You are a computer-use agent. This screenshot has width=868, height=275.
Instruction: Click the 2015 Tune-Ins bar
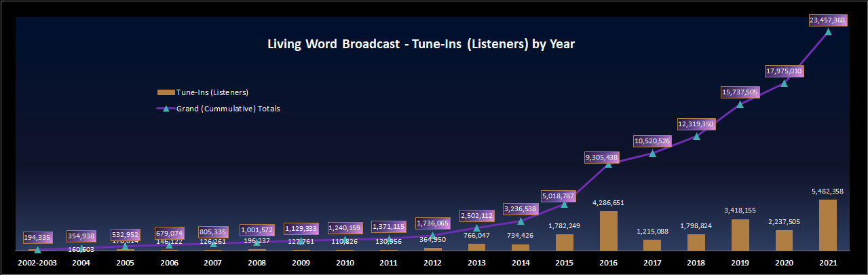tap(564, 242)
